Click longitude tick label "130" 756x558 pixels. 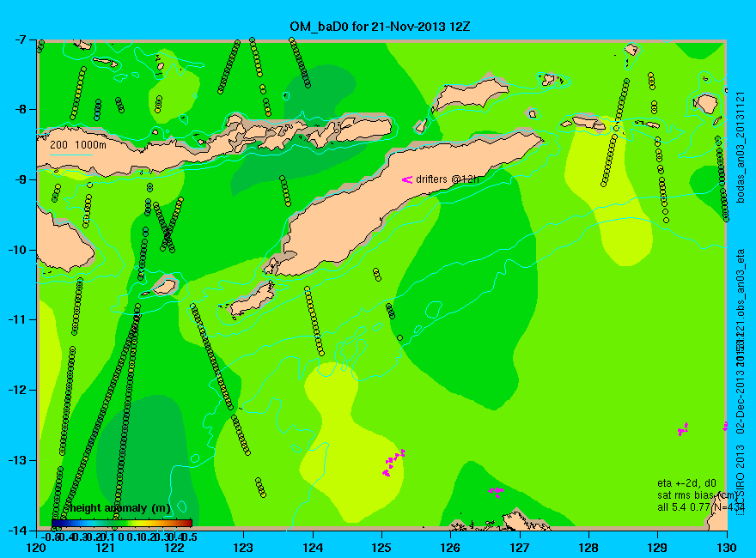[726, 548]
